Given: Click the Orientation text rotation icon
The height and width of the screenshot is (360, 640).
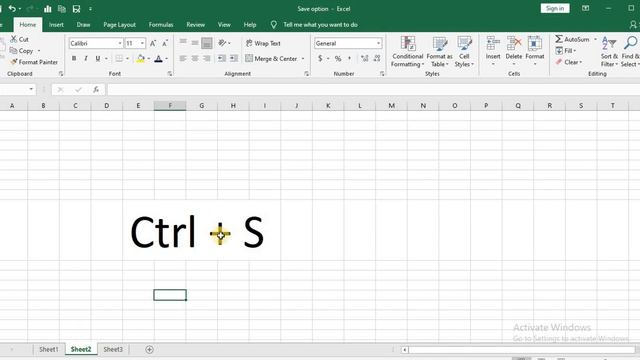Looking at the screenshot, I should point(222,42).
